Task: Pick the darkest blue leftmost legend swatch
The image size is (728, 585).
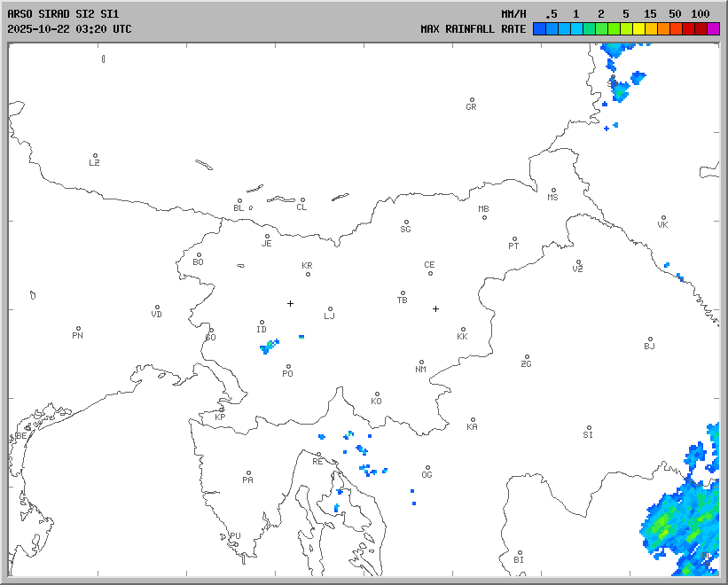Action: (539, 28)
